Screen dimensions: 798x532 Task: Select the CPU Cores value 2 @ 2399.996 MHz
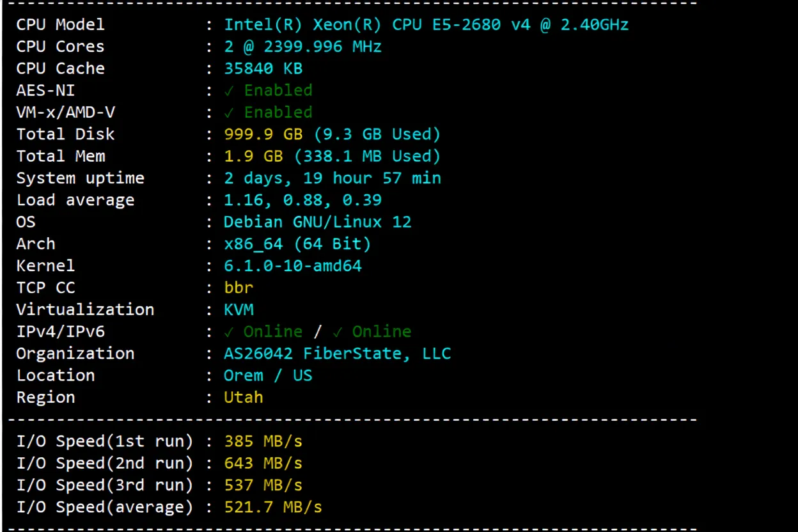(x=302, y=47)
